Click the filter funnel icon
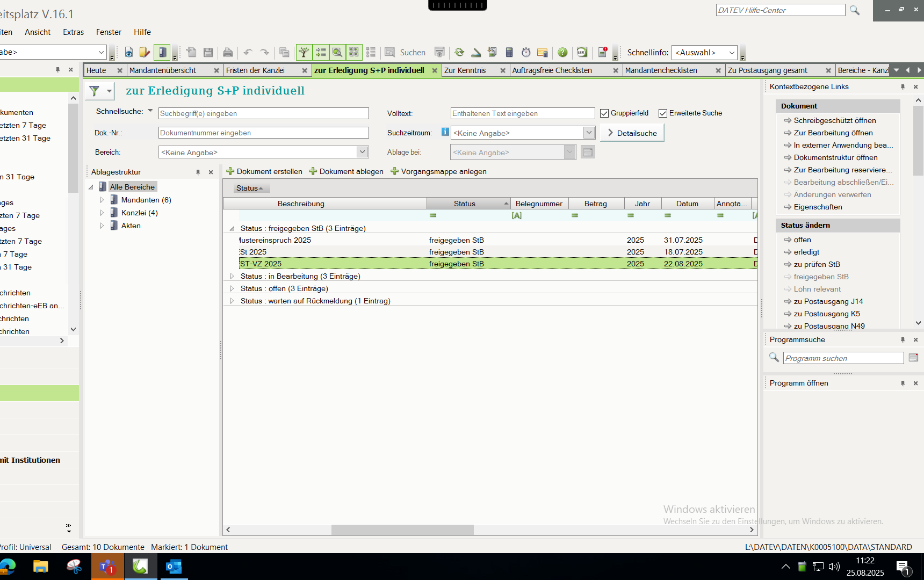The height and width of the screenshot is (580, 924). (x=95, y=91)
